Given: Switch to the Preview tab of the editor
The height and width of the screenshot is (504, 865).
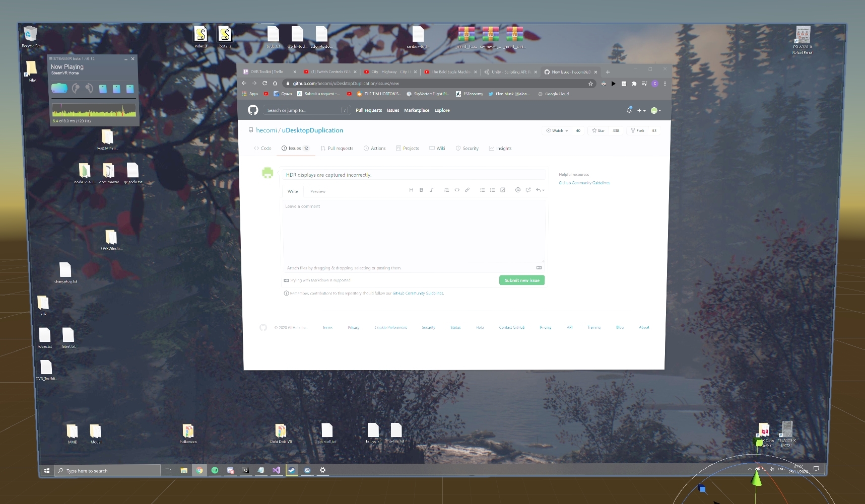Looking at the screenshot, I should pyautogui.click(x=317, y=191).
